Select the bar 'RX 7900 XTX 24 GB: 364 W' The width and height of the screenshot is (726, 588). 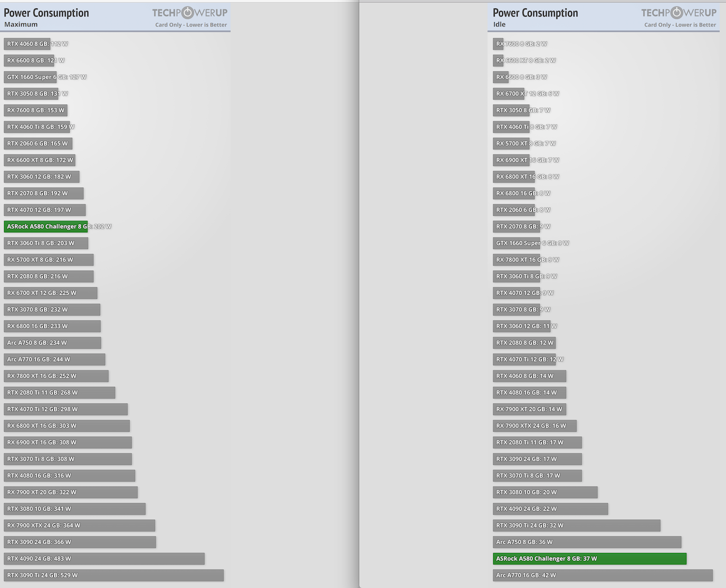(80, 526)
